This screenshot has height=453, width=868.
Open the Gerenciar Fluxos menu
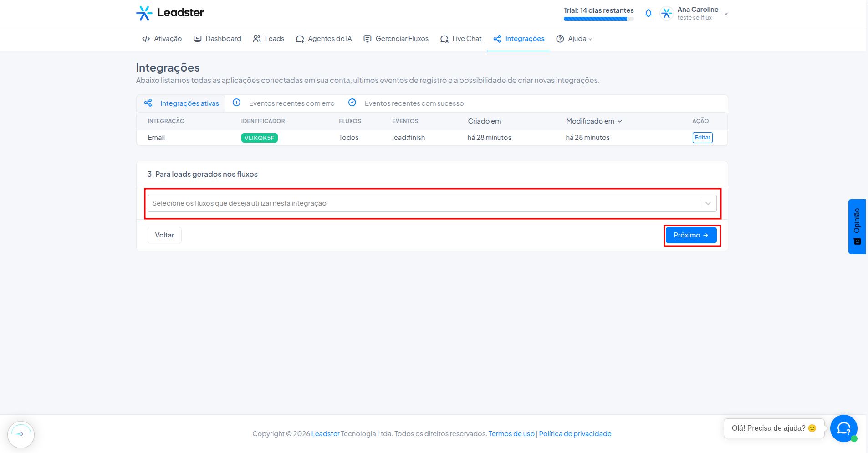pyautogui.click(x=396, y=39)
